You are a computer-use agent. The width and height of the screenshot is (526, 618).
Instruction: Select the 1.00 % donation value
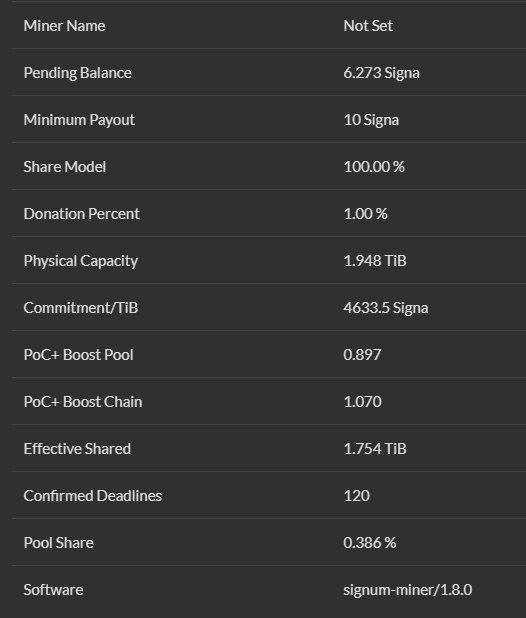click(x=366, y=214)
